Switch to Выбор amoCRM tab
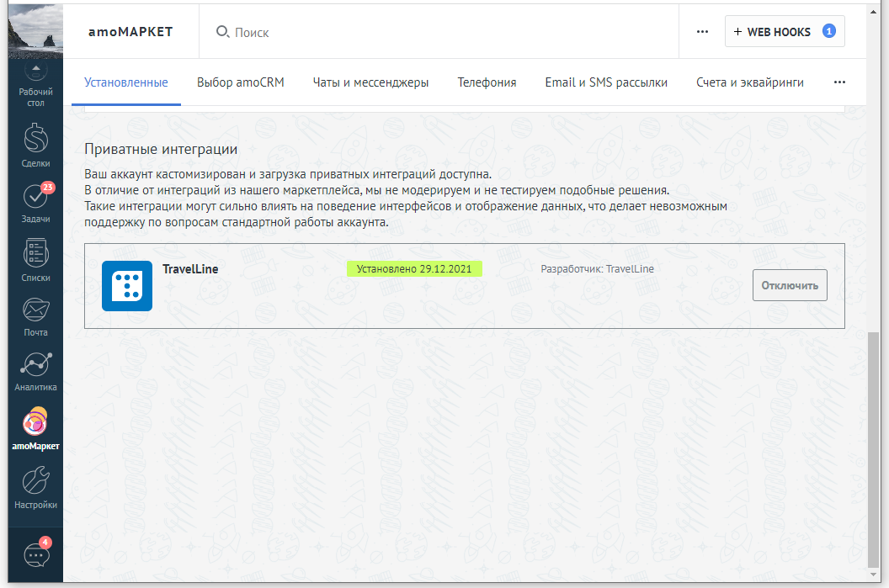 241,82
